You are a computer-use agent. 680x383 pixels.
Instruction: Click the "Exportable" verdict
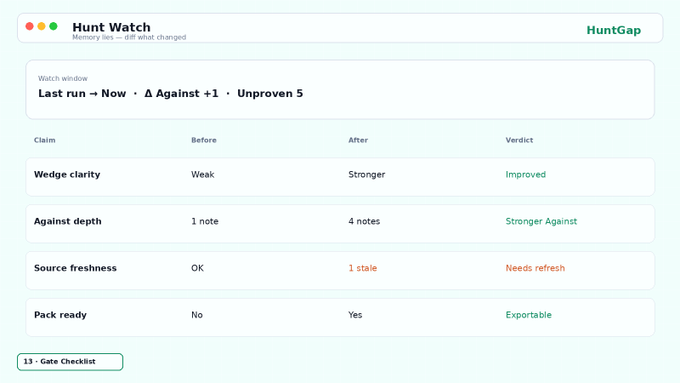coord(529,315)
